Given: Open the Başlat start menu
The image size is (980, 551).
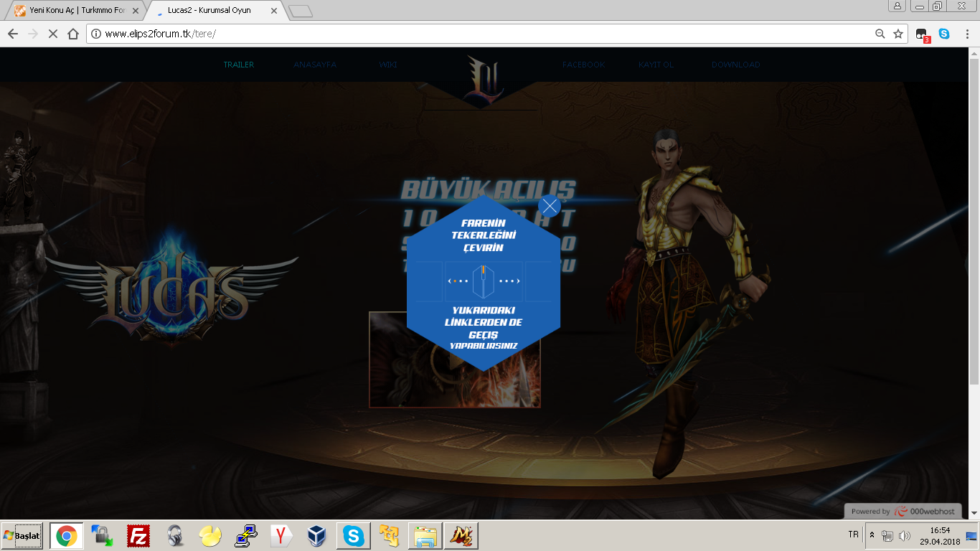Looking at the screenshot, I should (22, 536).
